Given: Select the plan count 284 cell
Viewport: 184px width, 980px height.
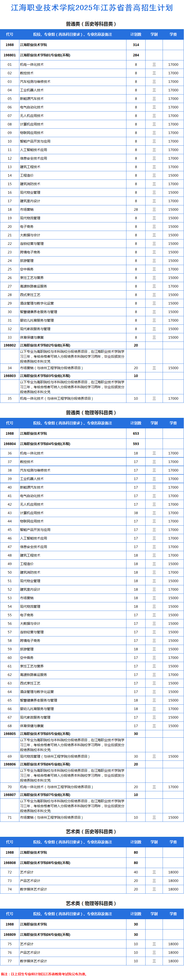Looking at the screenshot, I should click(136, 55).
